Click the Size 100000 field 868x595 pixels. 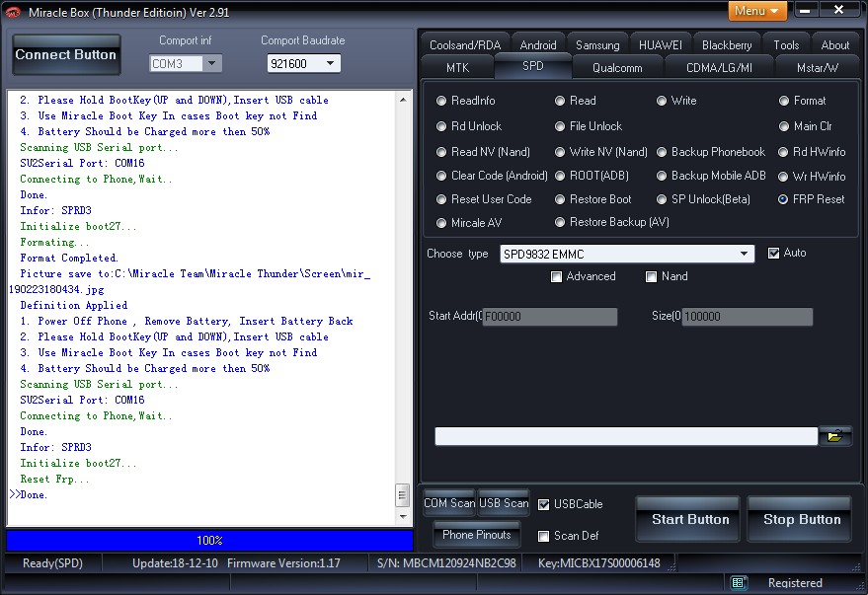[748, 317]
